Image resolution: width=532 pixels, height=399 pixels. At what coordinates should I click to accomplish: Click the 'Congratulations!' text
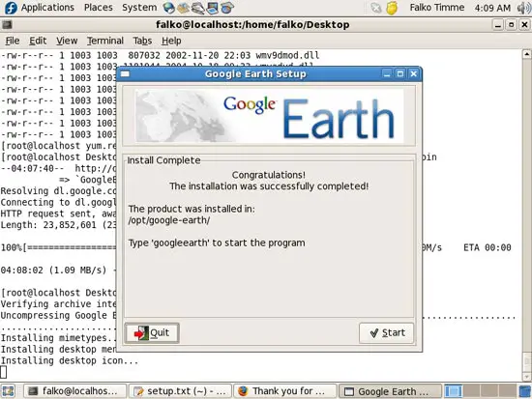click(268, 175)
